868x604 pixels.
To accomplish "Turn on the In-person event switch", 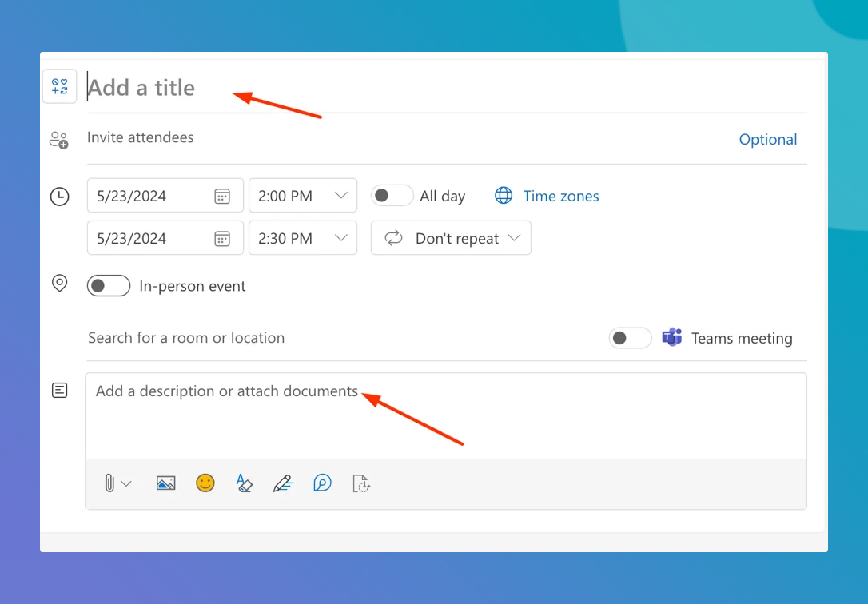I will click(x=109, y=286).
